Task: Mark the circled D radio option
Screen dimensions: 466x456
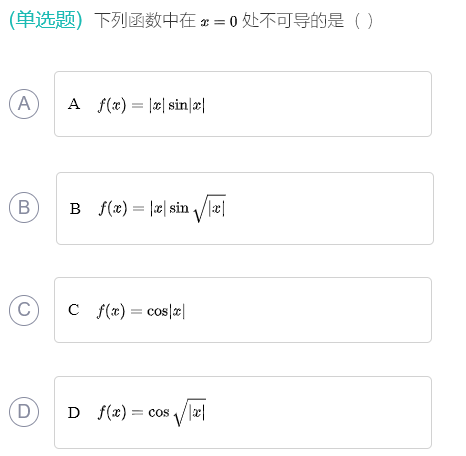Action: click(x=24, y=412)
